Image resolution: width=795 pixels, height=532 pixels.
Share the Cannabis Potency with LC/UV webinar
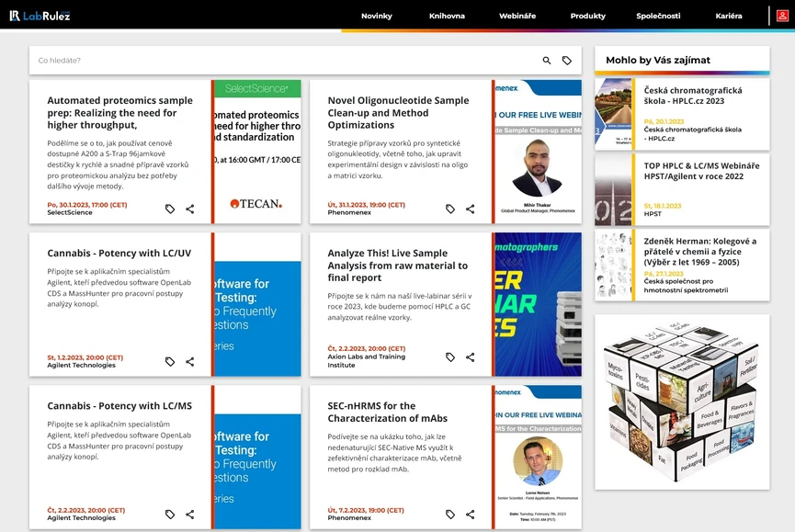189,362
